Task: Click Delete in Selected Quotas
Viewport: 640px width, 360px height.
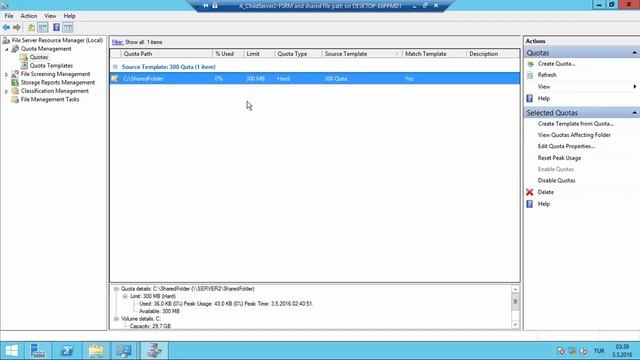Action: (x=546, y=192)
